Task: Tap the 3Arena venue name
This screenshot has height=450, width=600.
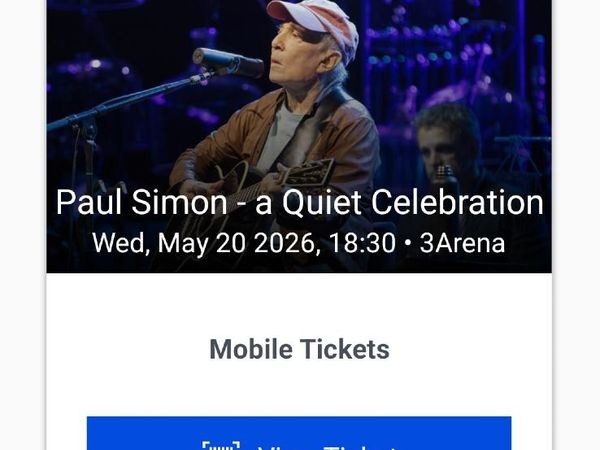Action: 462,243
